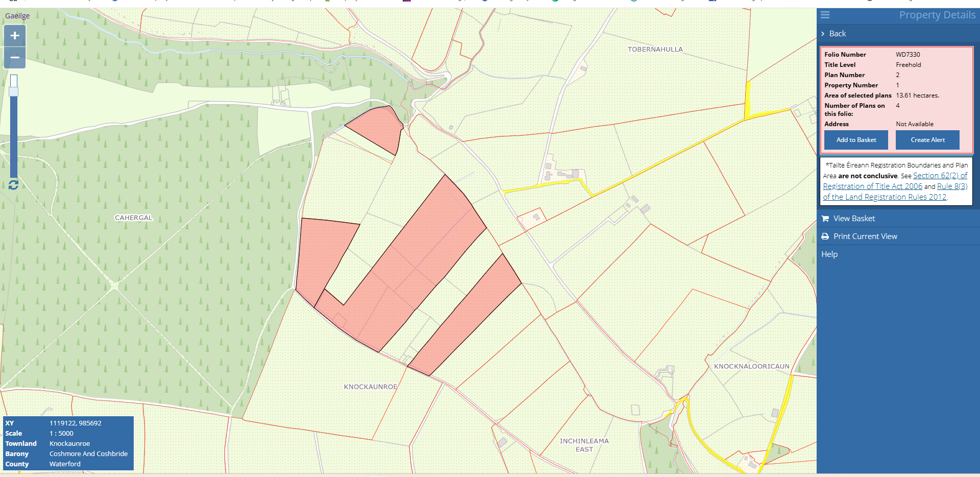Select the large central pink land parcel
The image size is (980, 477).
(408, 266)
